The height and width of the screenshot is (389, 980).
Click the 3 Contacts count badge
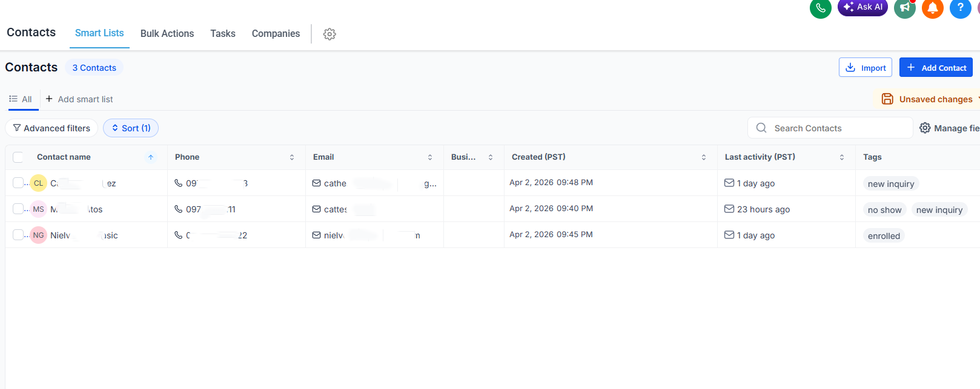[x=94, y=68]
